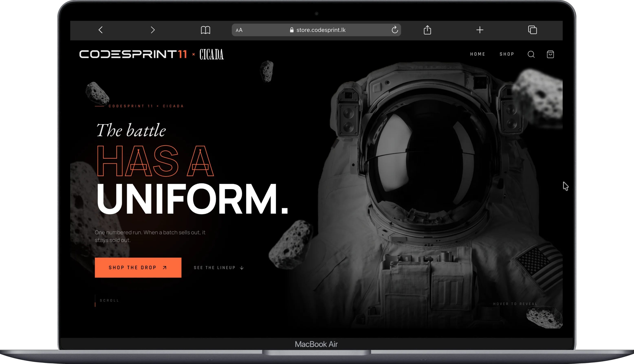Click the store.codesprint.lk address bar

(x=316, y=30)
